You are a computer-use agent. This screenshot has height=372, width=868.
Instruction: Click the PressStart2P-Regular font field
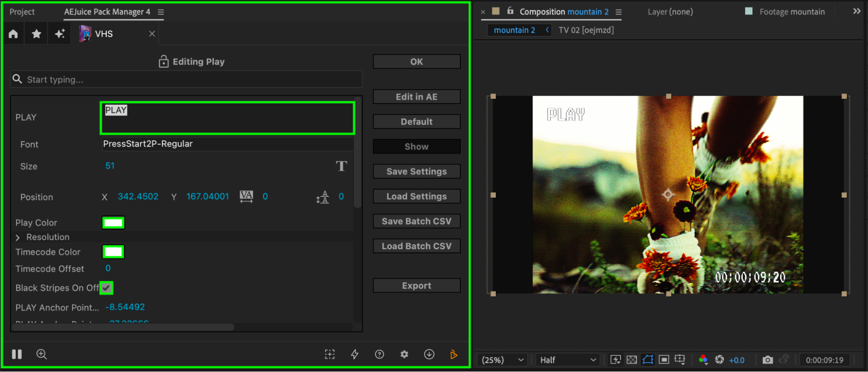228,144
